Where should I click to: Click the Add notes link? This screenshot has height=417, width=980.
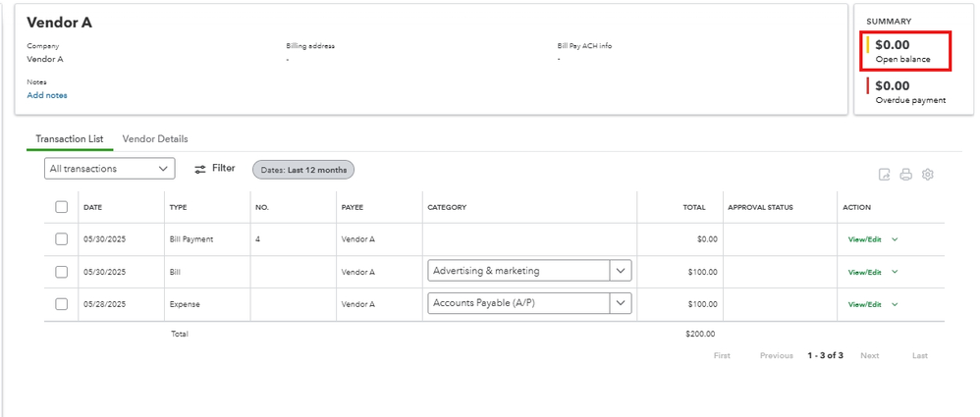click(47, 95)
